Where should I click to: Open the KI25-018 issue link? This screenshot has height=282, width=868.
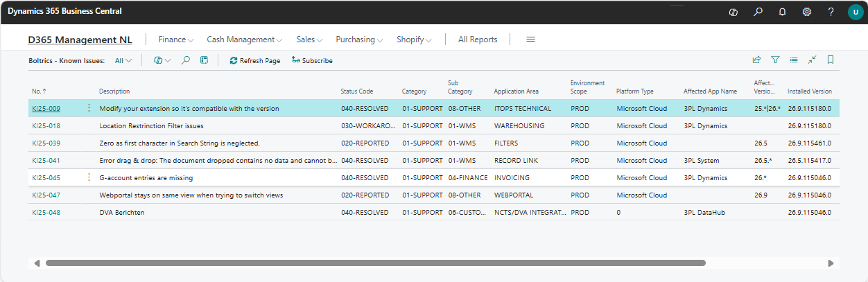click(46, 126)
